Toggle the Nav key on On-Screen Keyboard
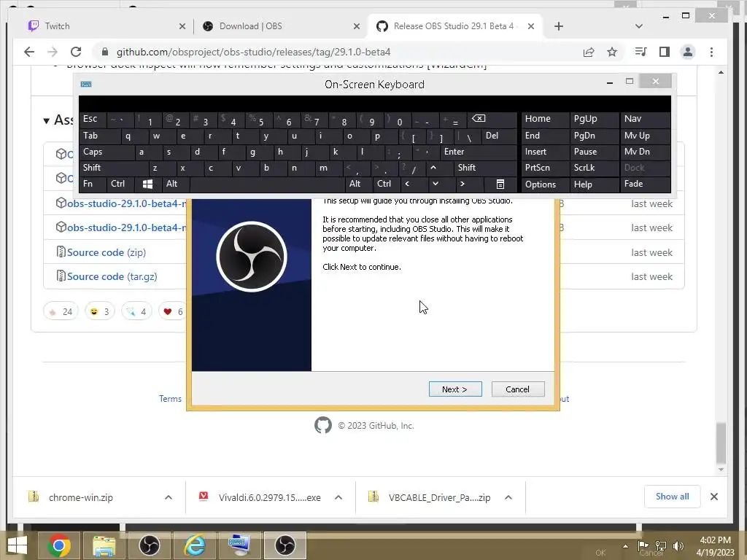747x560 pixels. pyautogui.click(x=646, y=119)
